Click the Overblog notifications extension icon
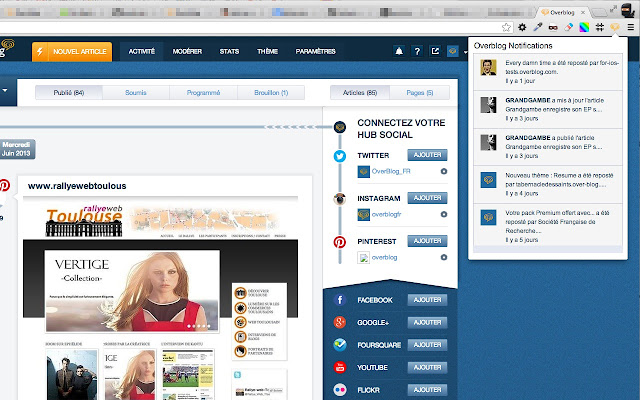The height and width of the screenshot is (400, 640). 615,27
